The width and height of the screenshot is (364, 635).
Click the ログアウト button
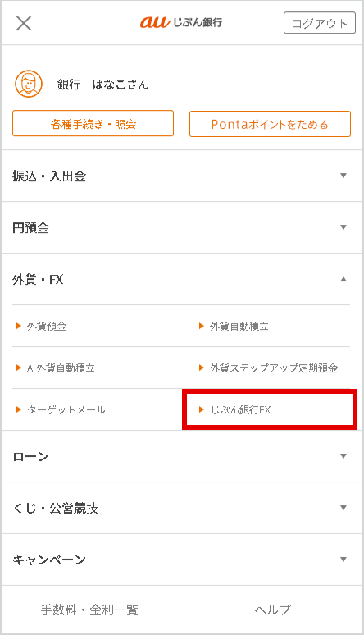point(320,23)
